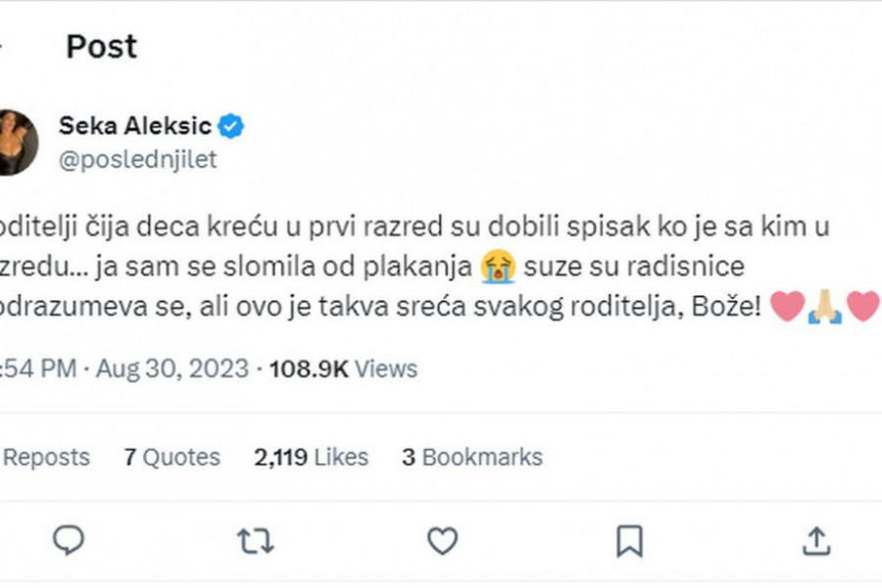Repost this tweet using the arrows icon
The width and height of the screenshot is (882, 588).
(255, 540)
